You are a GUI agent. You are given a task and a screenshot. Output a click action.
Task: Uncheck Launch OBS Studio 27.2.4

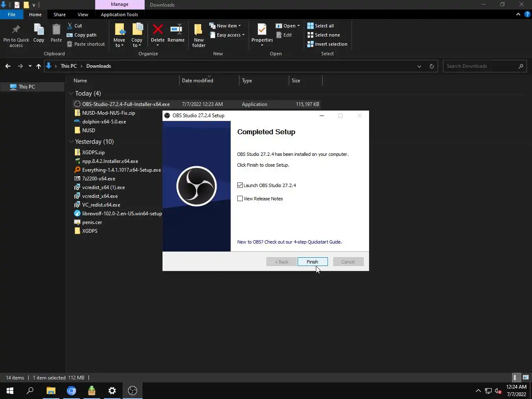[x=240, y=185]
